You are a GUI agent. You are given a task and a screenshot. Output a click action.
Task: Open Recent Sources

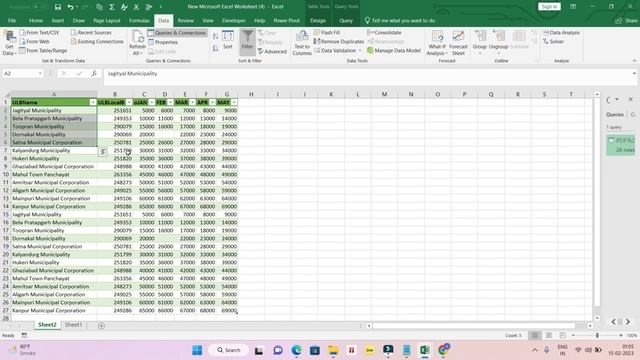(91, 32)
